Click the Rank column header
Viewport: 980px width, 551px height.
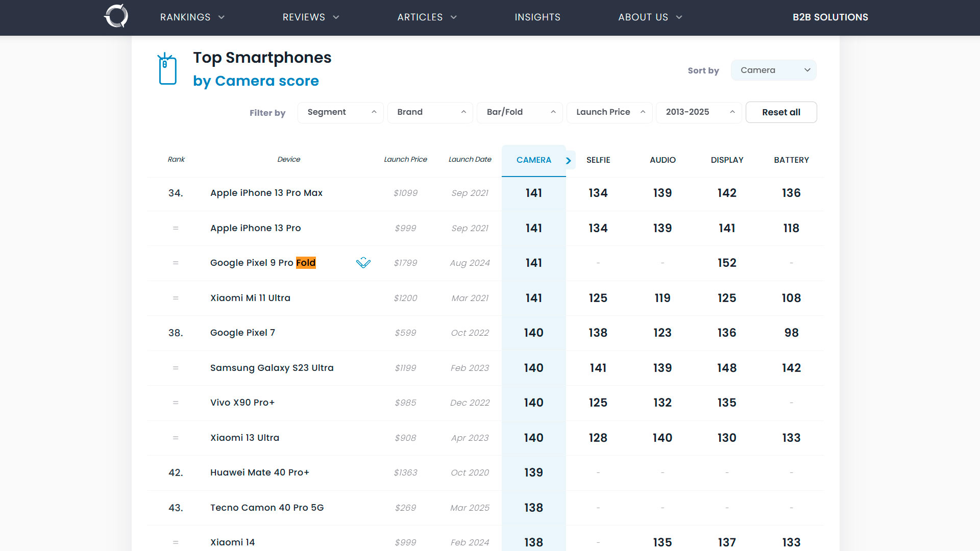[x=176, y=160]
